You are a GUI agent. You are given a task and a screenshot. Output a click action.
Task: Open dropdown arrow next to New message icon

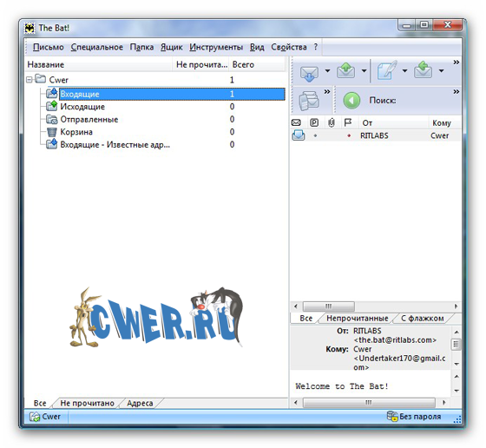[404, 71]
